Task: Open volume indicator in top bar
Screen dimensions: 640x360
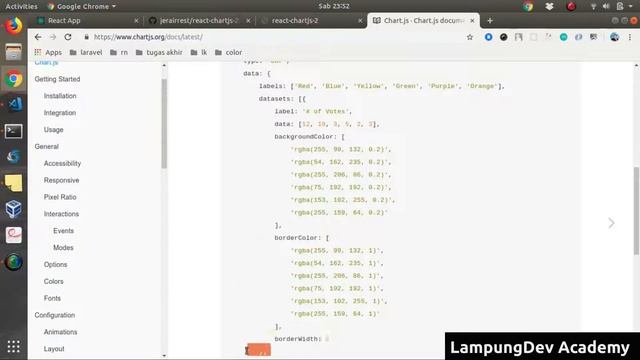Action: (606, 6)
